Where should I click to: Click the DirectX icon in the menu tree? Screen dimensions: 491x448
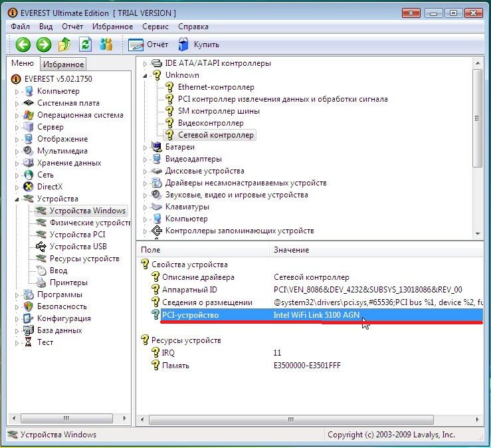pos(29,187)
